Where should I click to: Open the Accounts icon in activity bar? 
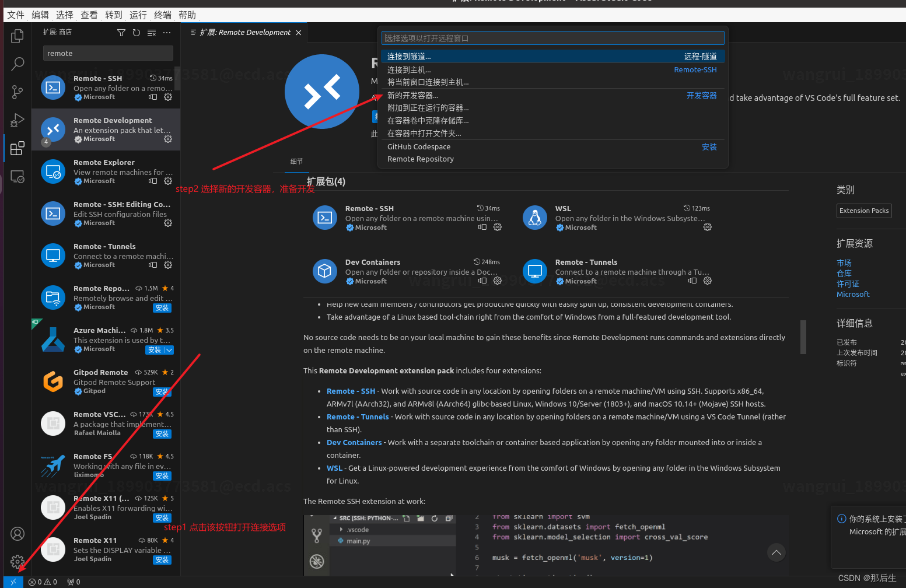[18, 534]
